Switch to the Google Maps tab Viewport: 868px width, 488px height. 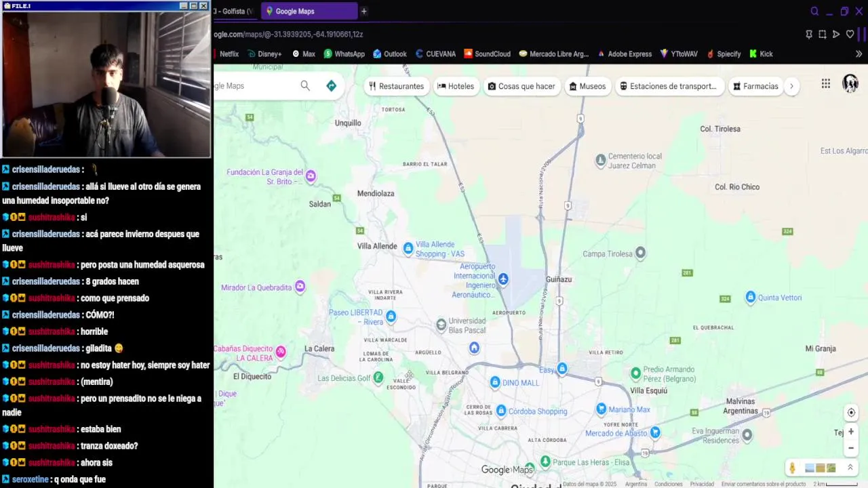[310, 12]
